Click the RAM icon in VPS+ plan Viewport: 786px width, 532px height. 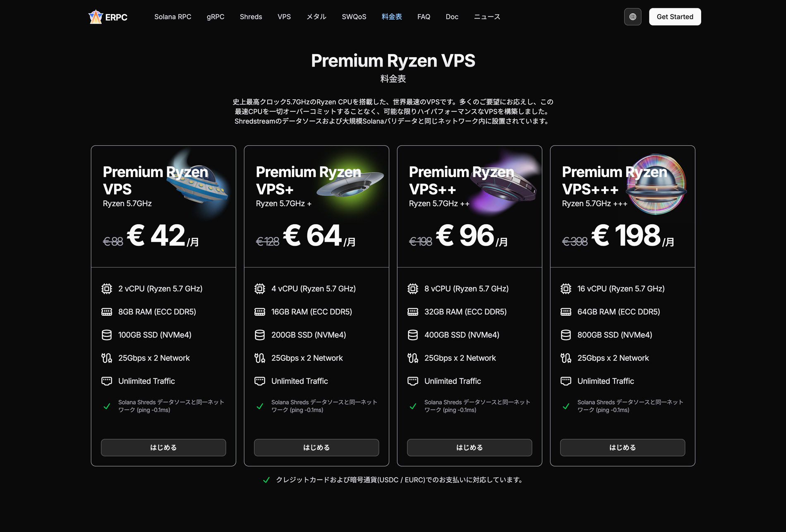[x=260, y=312]
